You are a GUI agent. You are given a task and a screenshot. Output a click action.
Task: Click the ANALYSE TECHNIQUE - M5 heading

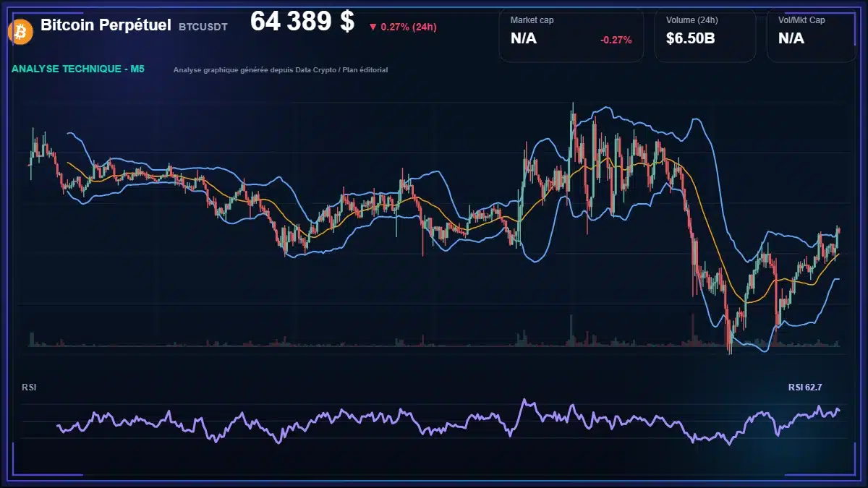[x=78, y=69]
